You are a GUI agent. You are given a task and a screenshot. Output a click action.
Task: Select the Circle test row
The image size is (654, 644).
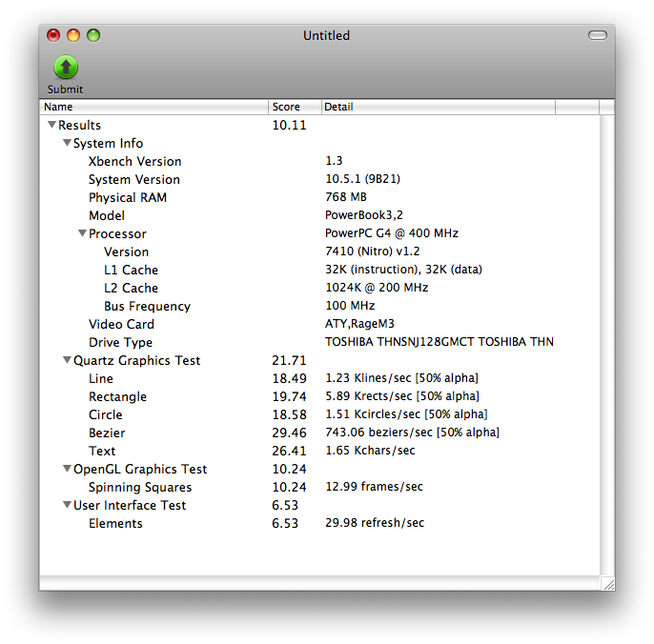320,414
